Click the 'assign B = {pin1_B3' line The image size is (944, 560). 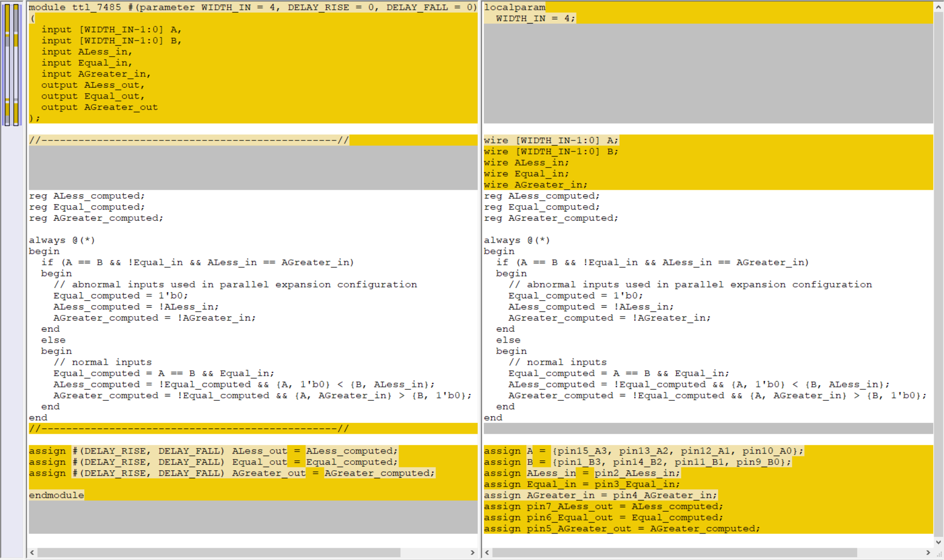(637, 462)
